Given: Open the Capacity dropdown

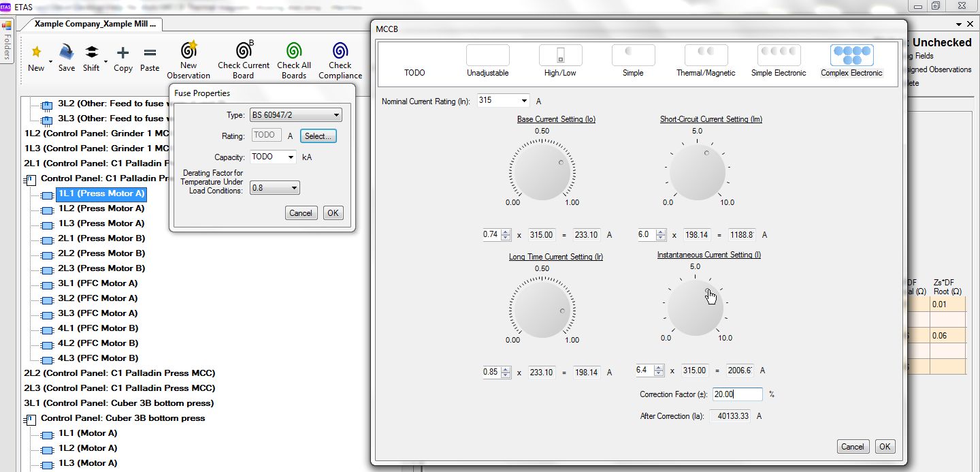Looking at the screenshot, I should pyautogui.click(x=291, y=157).
